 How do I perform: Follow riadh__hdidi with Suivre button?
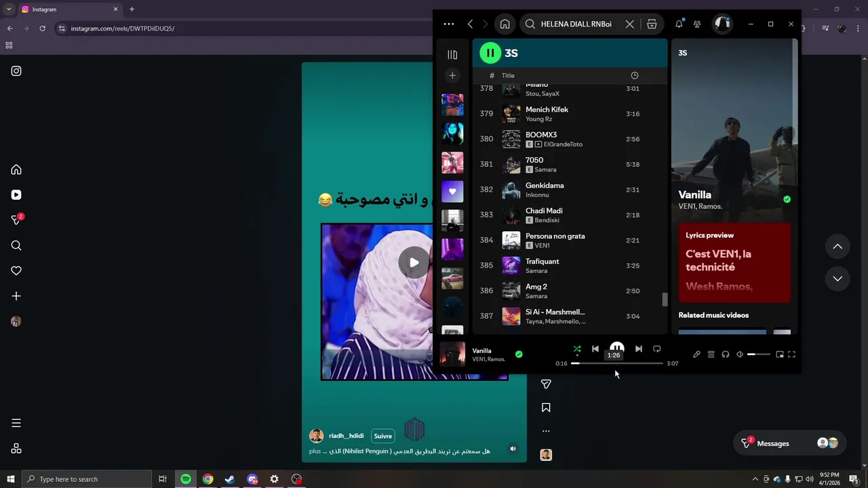(x=383, y=436)
